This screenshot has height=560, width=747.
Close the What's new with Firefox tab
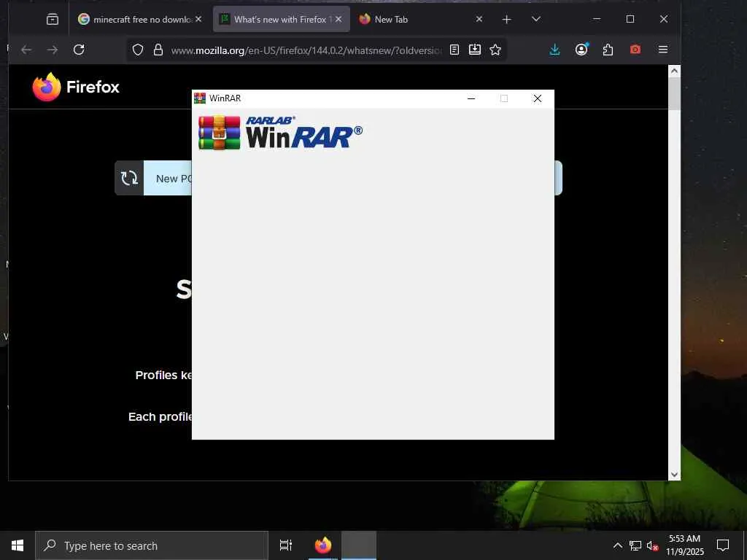[x=338, y=19]
